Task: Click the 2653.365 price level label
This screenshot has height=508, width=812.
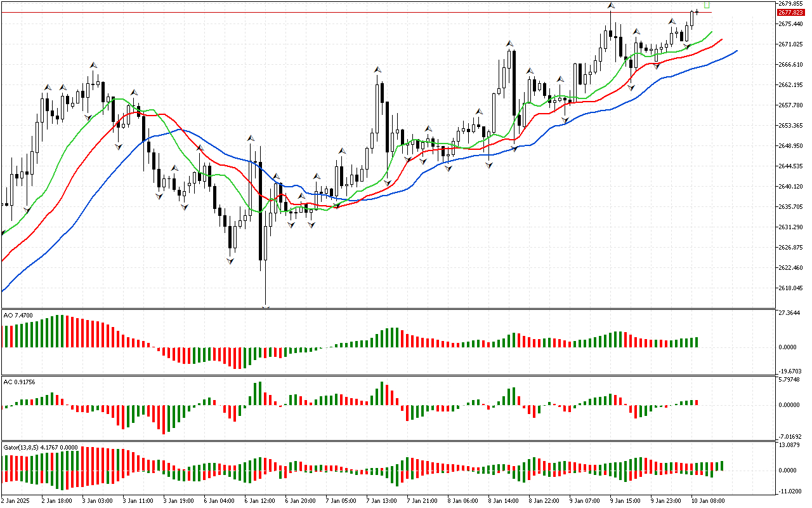Action: click(790, 126)
